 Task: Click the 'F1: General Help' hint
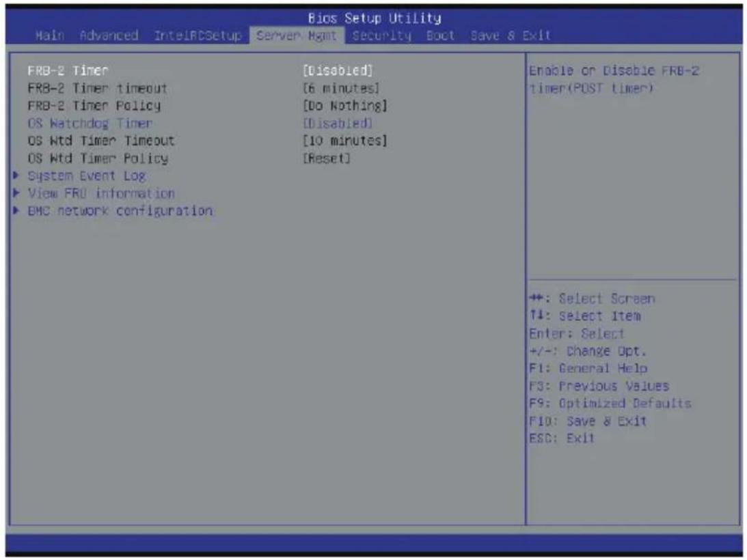coord(588,369)
